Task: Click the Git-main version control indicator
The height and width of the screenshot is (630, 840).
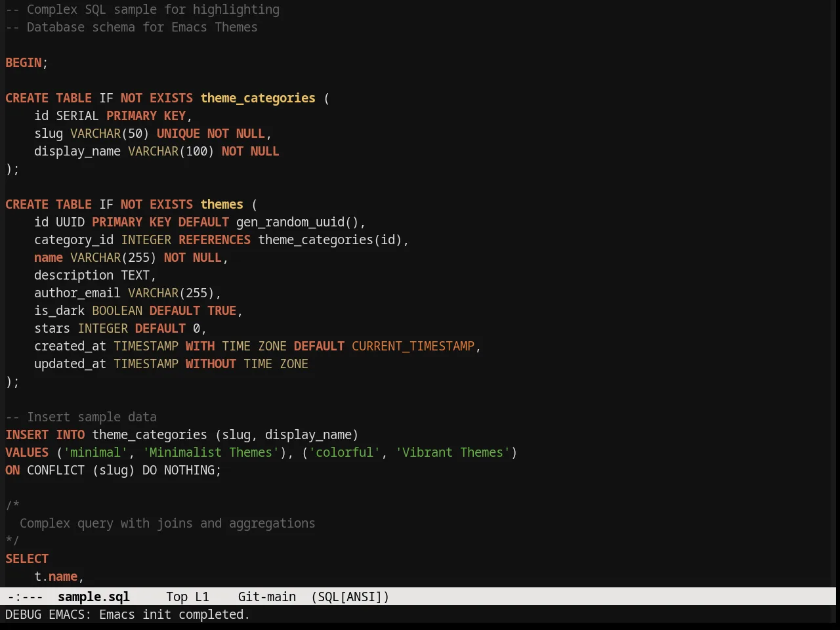Action: pos(266,597)
